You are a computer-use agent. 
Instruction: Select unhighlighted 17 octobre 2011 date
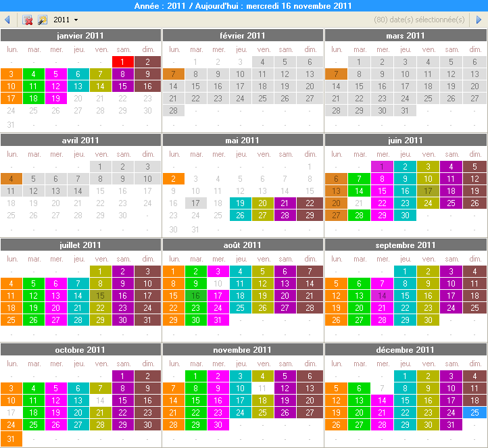point(11,413)
